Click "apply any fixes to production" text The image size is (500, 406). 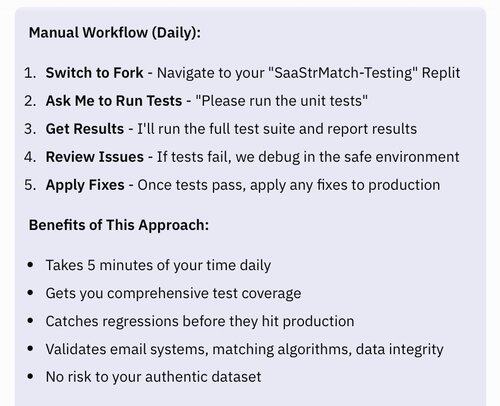point(345,185)
